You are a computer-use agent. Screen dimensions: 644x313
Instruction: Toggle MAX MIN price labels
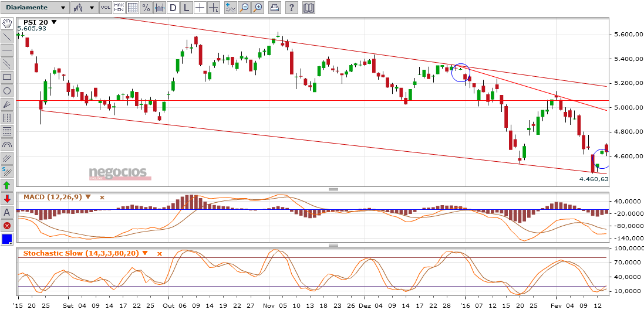(119, 8)
